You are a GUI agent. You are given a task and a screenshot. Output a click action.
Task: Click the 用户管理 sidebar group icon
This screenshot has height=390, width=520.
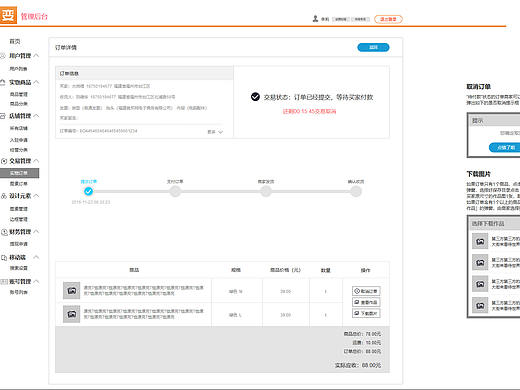[3, 56]
